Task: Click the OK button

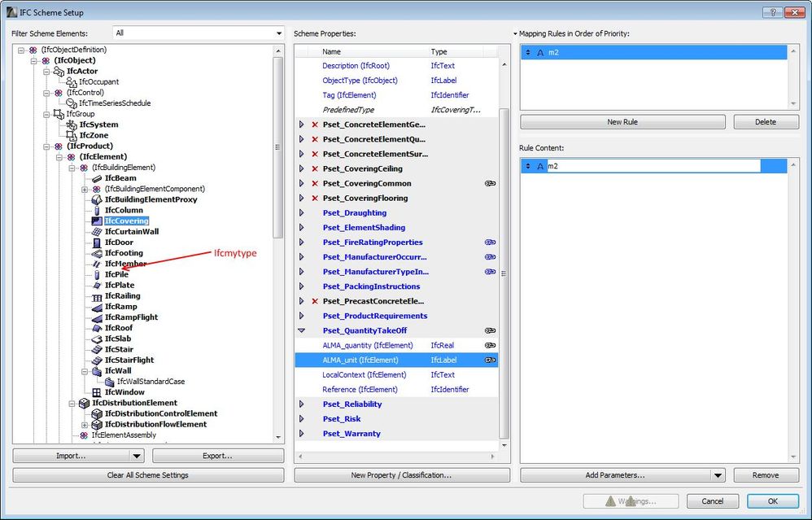Action: tap(773, 501)
